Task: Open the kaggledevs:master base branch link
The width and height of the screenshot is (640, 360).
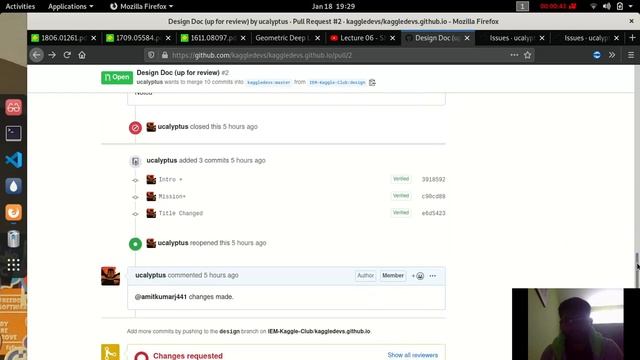Action: coord(269,82)
